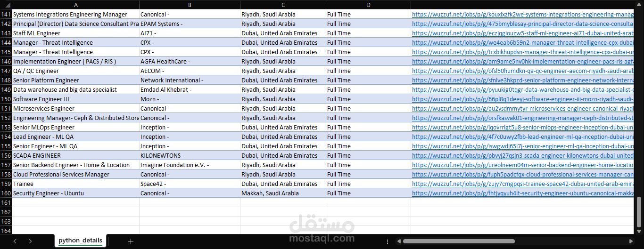Select the 'Network International -' company cell
644x249 pixels.
tap(190, 80)
